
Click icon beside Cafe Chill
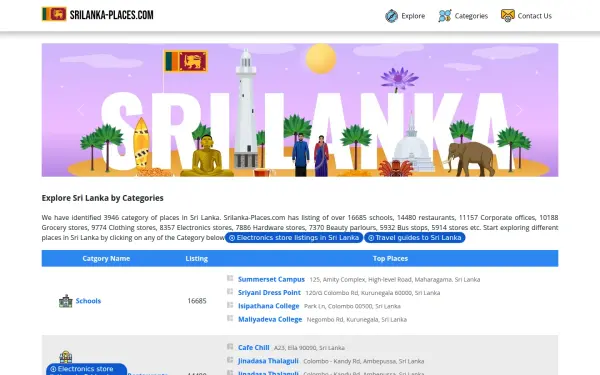[230, 346]
